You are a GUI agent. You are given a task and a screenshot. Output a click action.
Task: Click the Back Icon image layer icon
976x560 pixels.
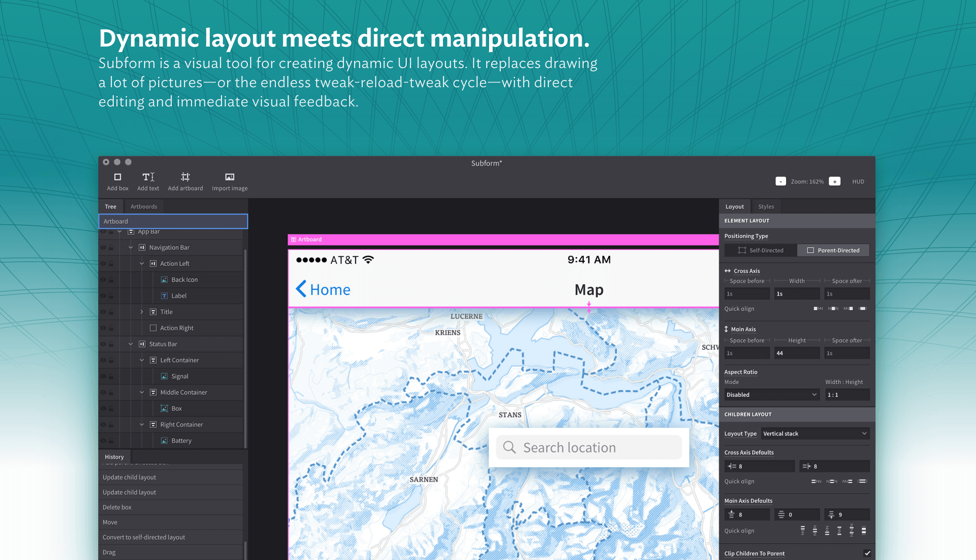click(164, 280)
